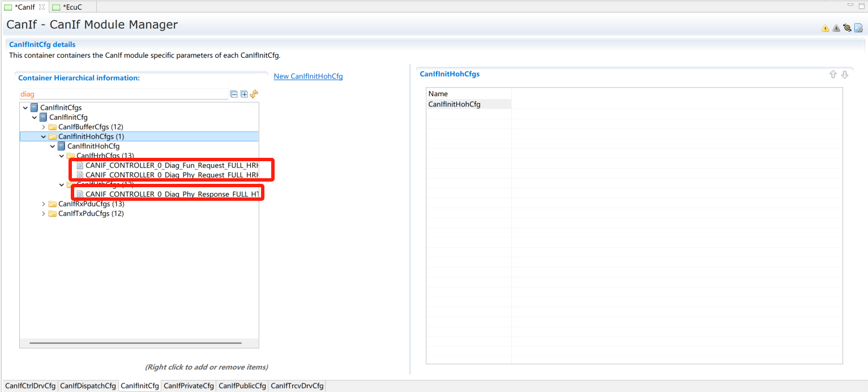Click the diag filter text field
868x392 pixels.
coord(122,94)
